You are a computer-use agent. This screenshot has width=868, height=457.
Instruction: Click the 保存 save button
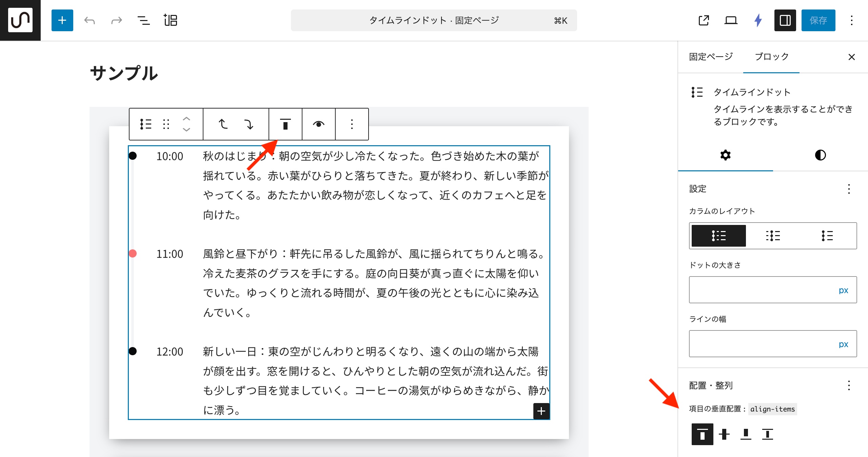point(818,20)
